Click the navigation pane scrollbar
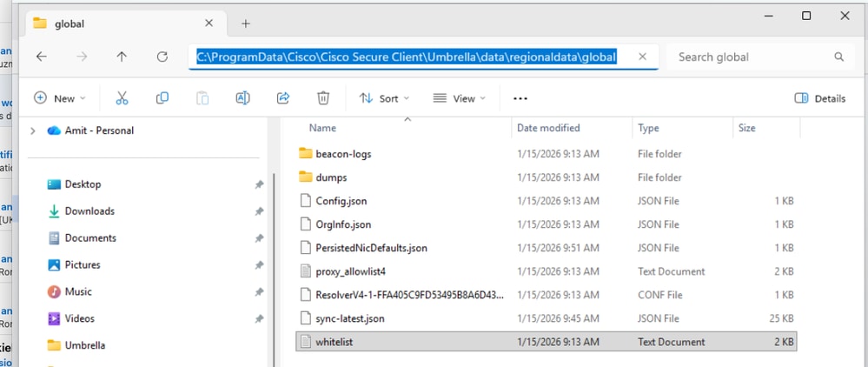 pos(274,269)
